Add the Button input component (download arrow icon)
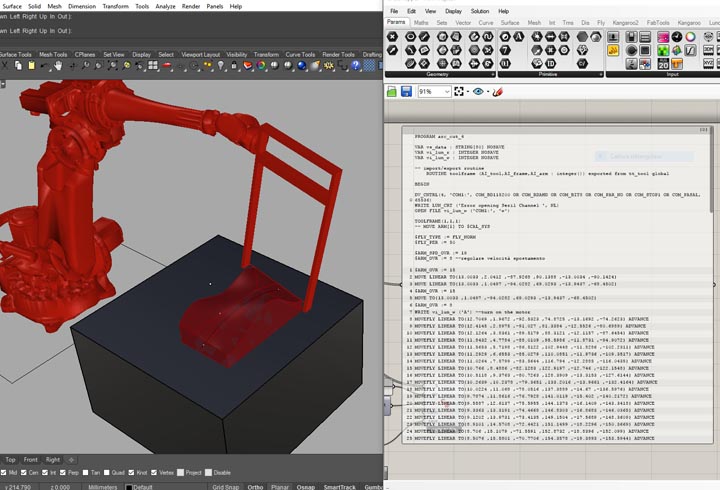Image resolution: width=720 pixels, height=490 pixels. tap(613, 37)
